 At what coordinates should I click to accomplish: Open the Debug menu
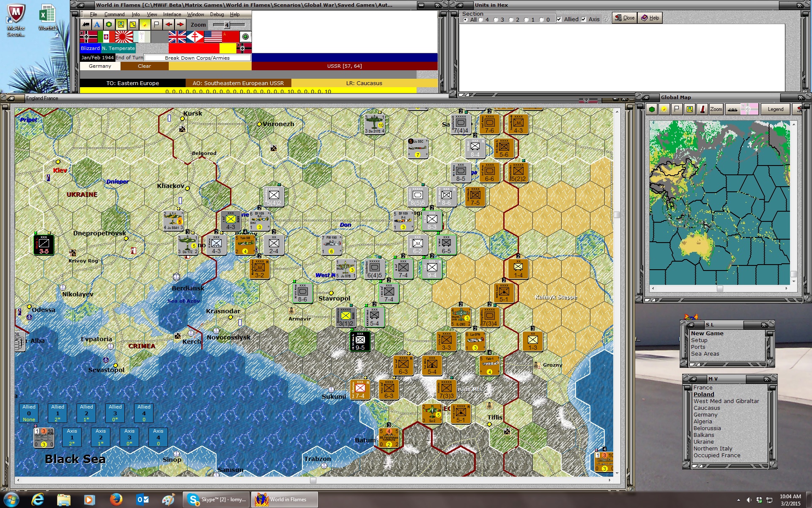point(217,14)
